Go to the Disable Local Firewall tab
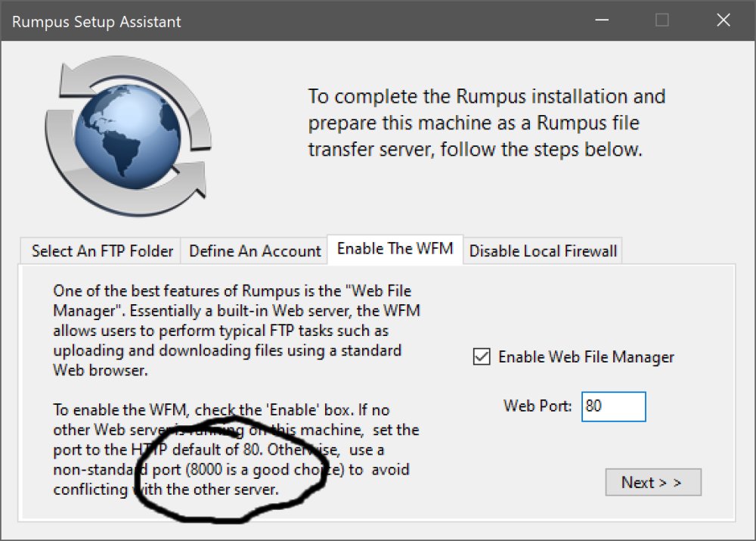This screenshot has width=756, height=541. [x=543, y=251]
